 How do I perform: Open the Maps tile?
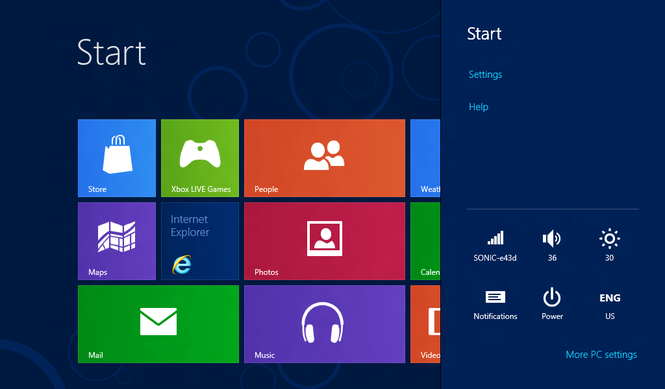click(x=117, y=241)
